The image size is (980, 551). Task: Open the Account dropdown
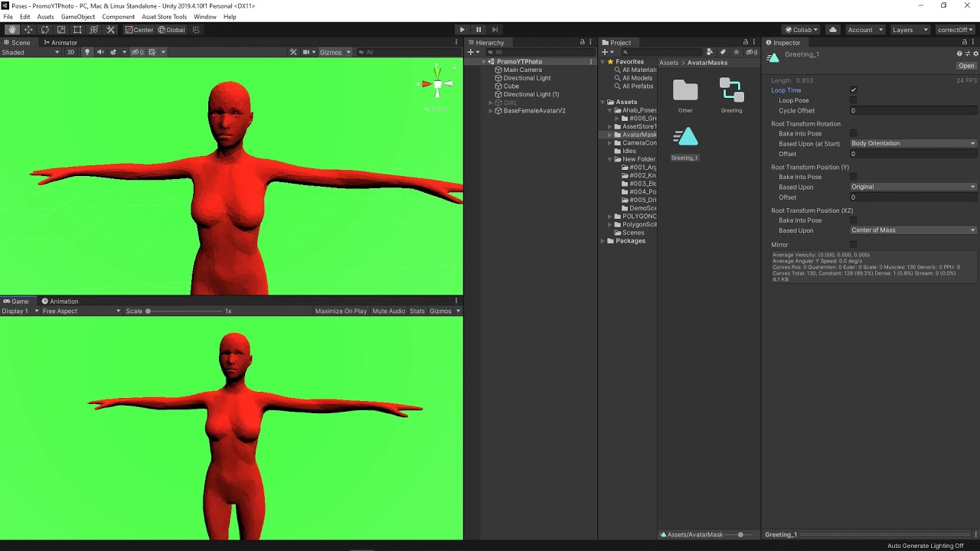tap(864, 30)
